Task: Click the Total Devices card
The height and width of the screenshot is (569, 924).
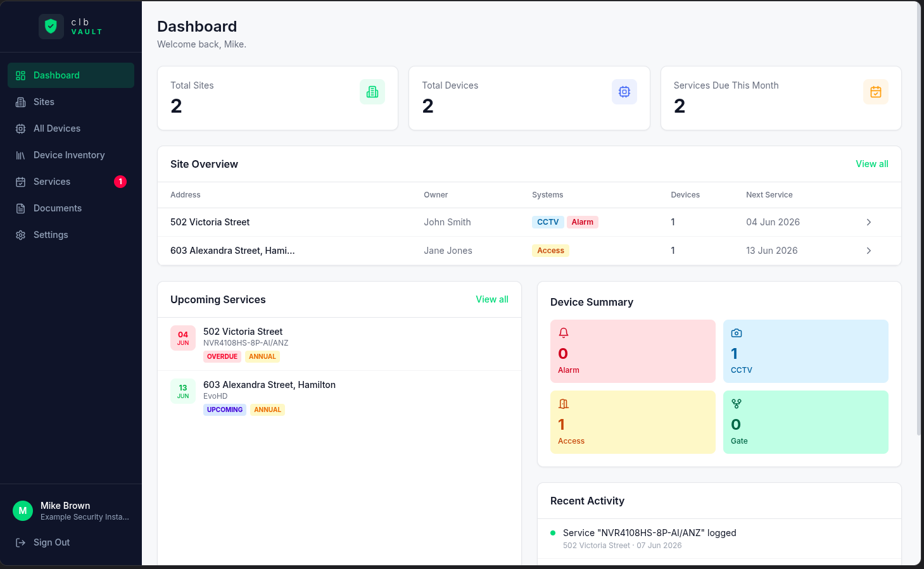Action: [529, 98]
